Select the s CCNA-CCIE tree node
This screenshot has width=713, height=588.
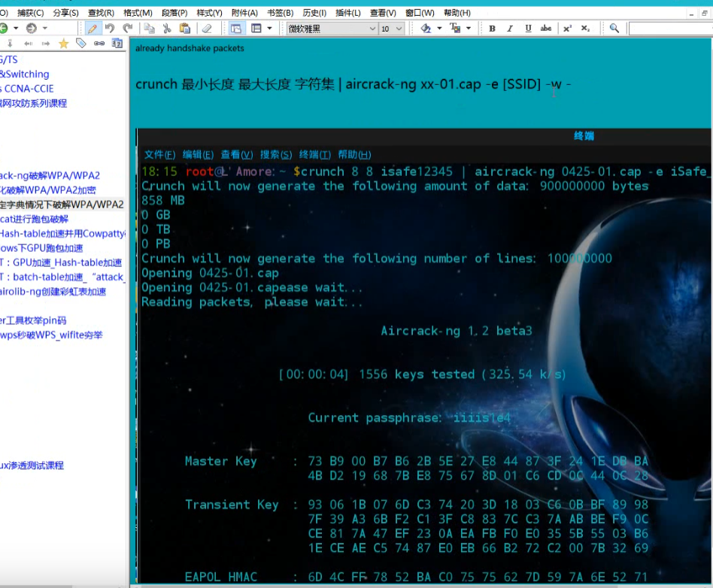27,89
